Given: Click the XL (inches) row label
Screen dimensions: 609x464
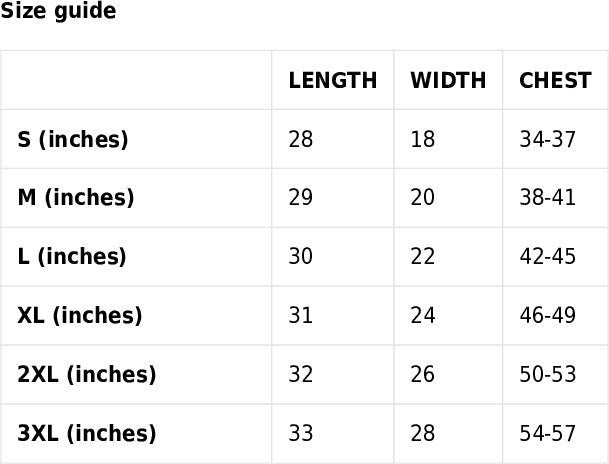Looking at the screenshot, I should (x=80, y=316).
